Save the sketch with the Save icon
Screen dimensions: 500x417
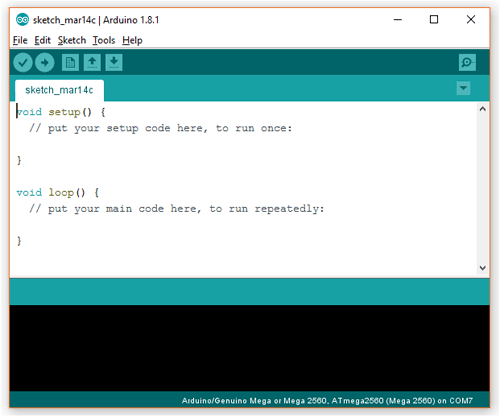click(114, 63)
